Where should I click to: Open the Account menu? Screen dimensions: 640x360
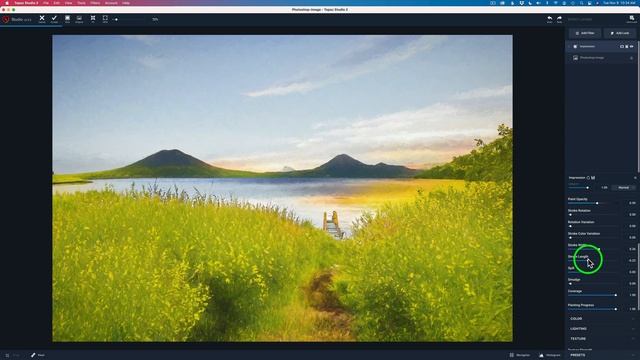(111, 3)
